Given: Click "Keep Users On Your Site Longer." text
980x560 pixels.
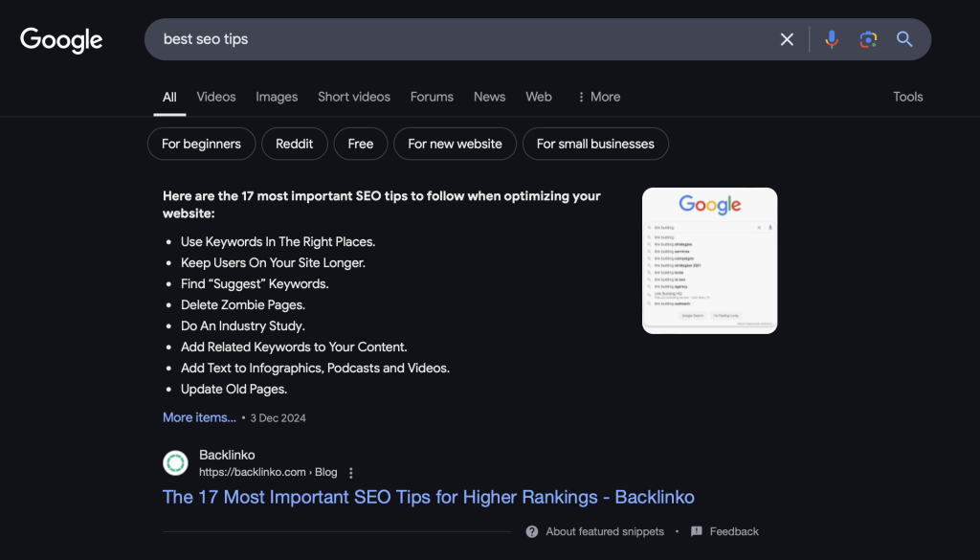Looking at the screenshot, I should point(273,263).
